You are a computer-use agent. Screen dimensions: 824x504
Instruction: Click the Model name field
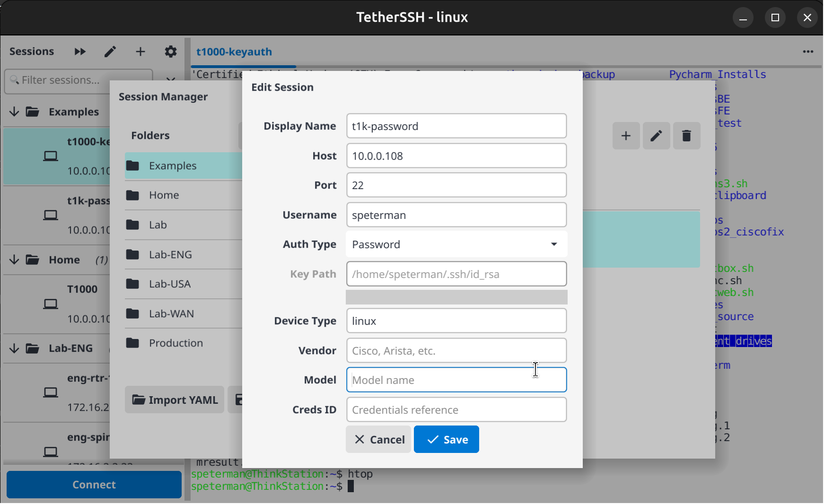coord(456,380)
